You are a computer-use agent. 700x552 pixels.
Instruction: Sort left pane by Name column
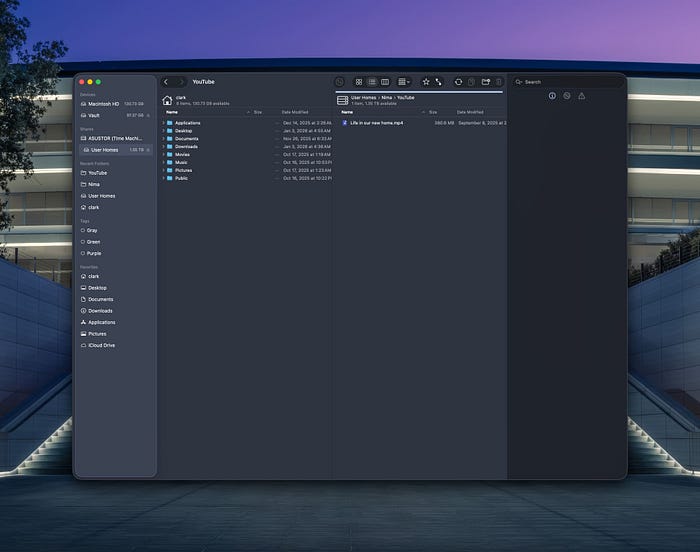[x=172, y=112]
